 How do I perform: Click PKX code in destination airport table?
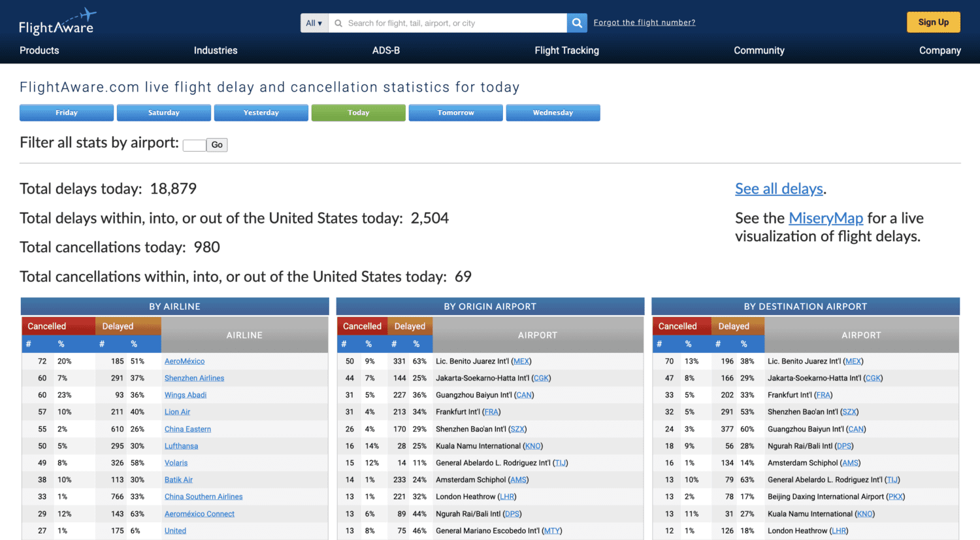point(896,498)
